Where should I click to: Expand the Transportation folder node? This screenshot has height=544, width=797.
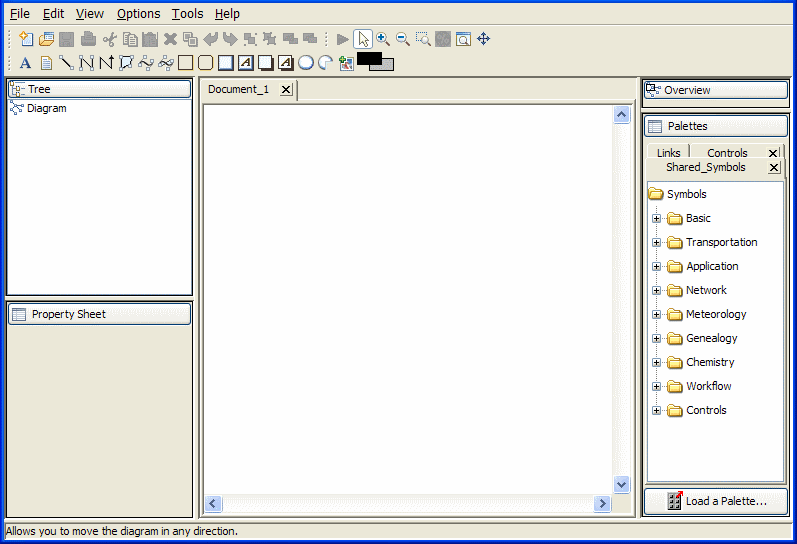657,242
